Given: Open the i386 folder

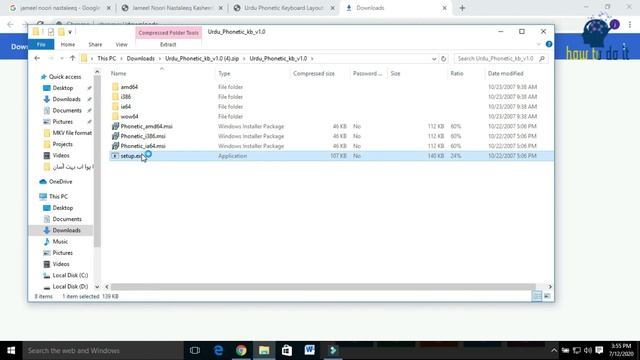Looking at the screenshot, I should click(126, 97).
